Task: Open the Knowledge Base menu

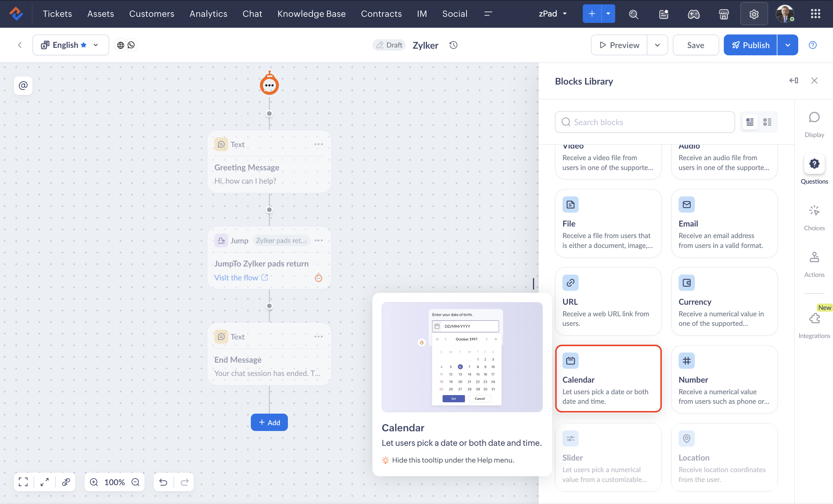Action: [311, 14]
